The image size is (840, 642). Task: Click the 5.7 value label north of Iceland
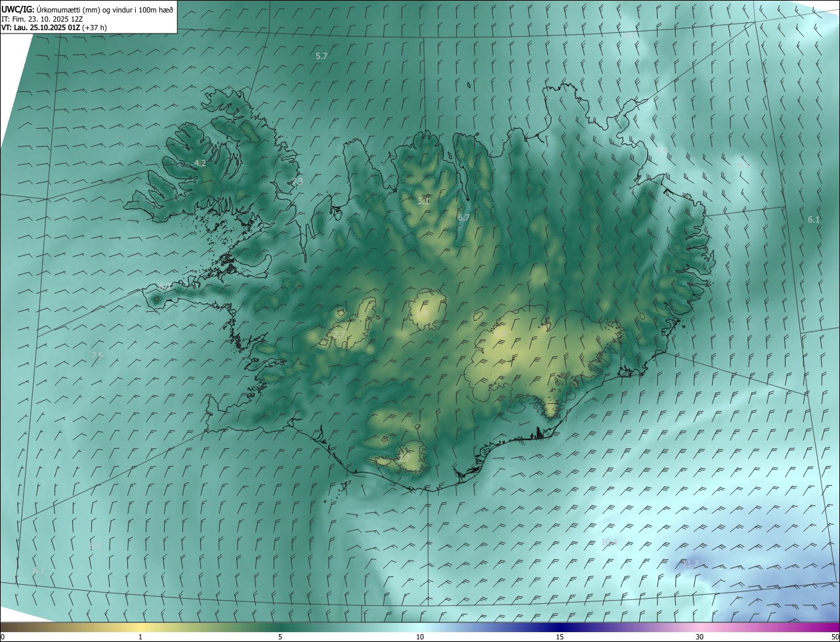tap(322, 56)
